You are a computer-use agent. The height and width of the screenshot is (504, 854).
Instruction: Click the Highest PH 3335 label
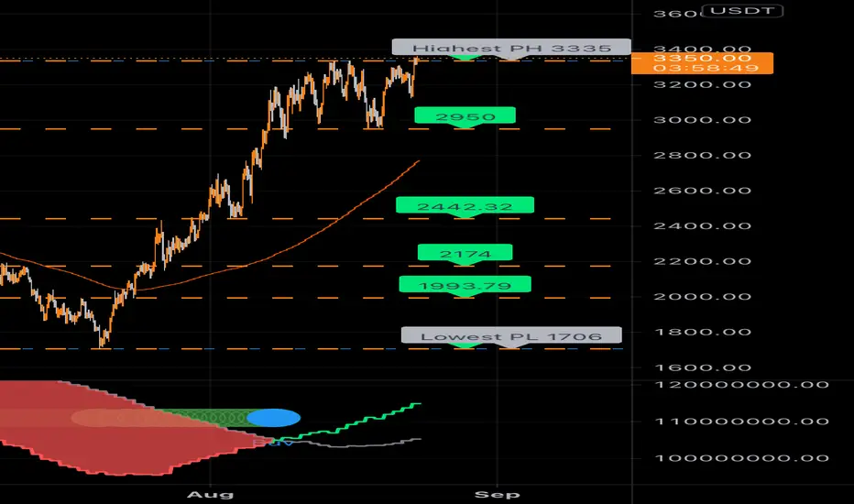point(511,48)
